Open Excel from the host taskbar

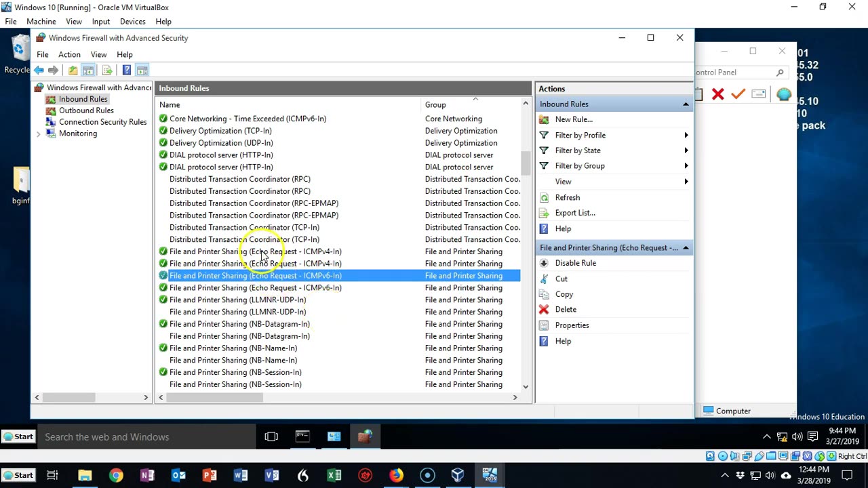click(x=334, y=475)
